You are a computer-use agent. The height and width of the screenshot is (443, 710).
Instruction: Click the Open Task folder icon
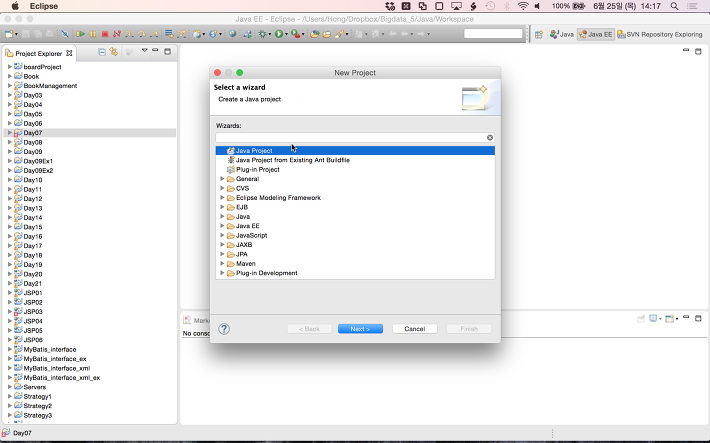(326, 34)
